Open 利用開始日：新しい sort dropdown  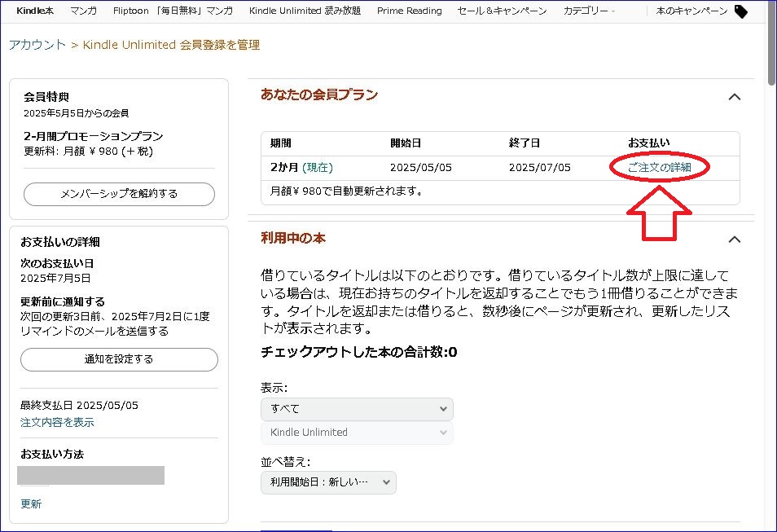328,482
